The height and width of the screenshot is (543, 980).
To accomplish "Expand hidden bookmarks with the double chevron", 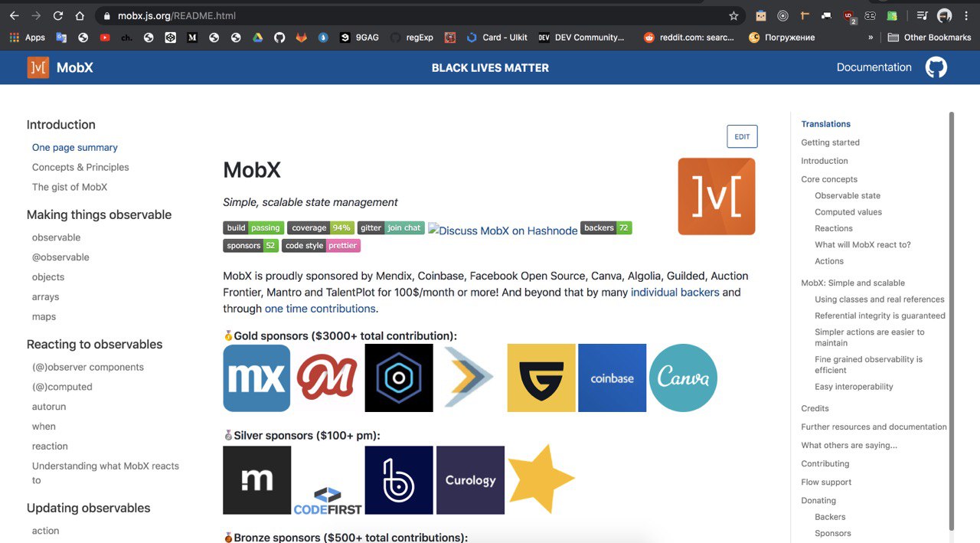I will 871,37.
